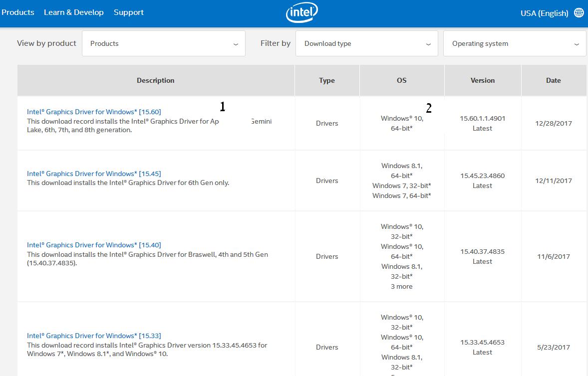Select version text 15.60.1.1.4901
The height and width of the screenshot is (376, 588).
pos(483,118)
